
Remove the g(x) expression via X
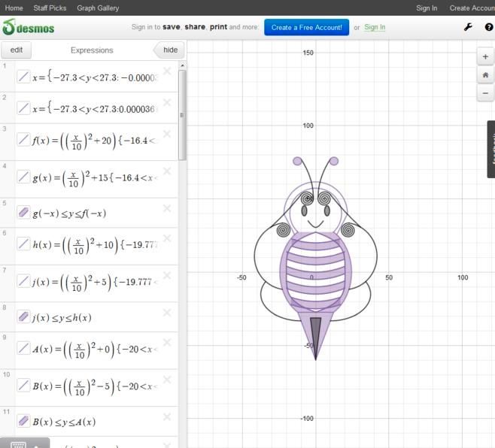click(167, 171)
